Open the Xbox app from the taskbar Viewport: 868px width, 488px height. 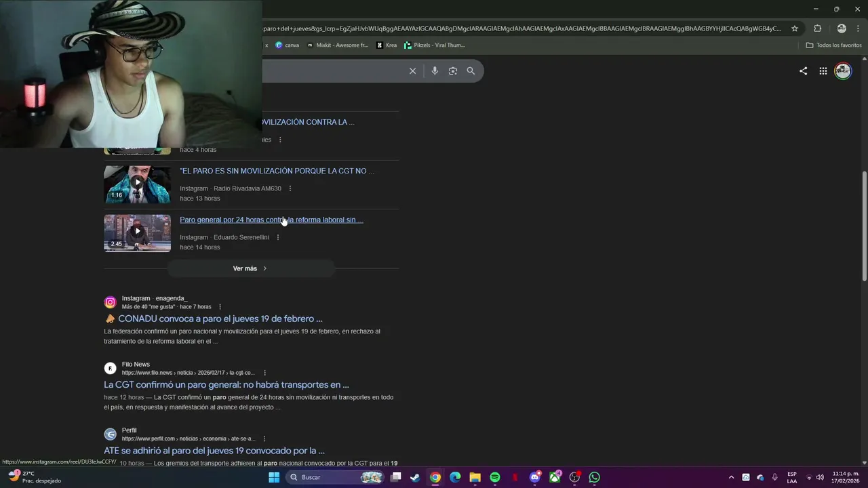555,477
